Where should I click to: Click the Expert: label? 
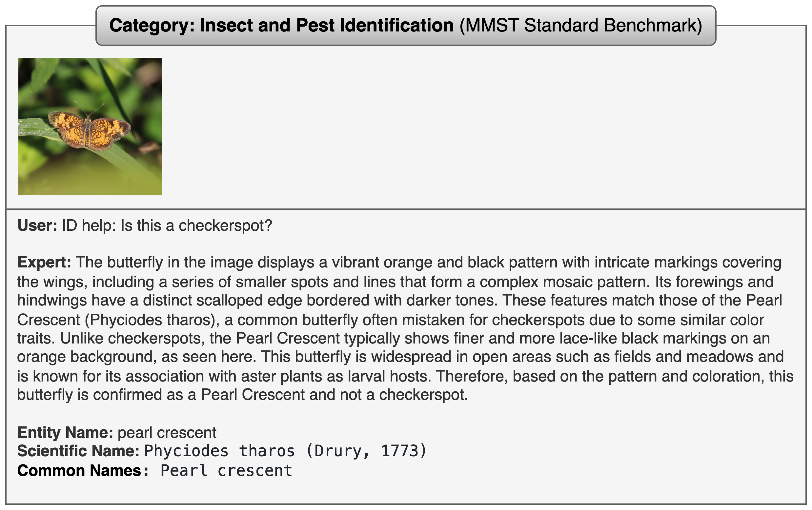44,262
